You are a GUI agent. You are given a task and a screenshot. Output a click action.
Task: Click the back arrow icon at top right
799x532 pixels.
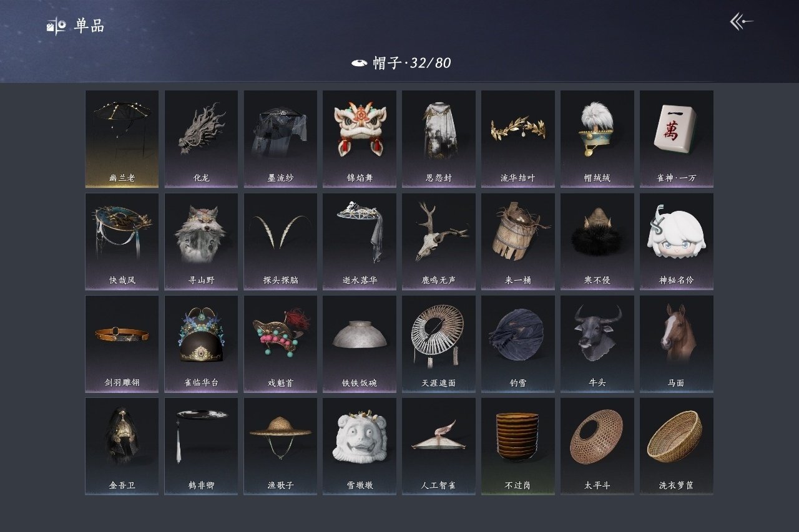pyautogui.click(x=742, y=22)
